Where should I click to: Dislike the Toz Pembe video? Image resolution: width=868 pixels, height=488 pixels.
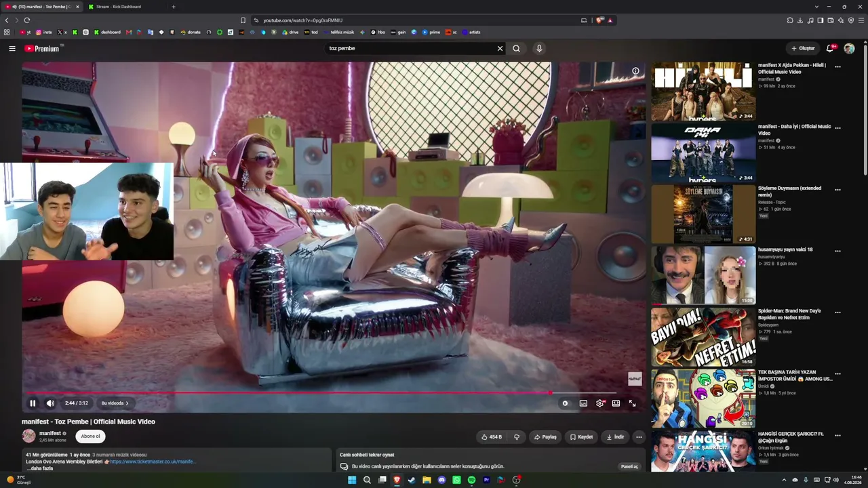[516, 437]
